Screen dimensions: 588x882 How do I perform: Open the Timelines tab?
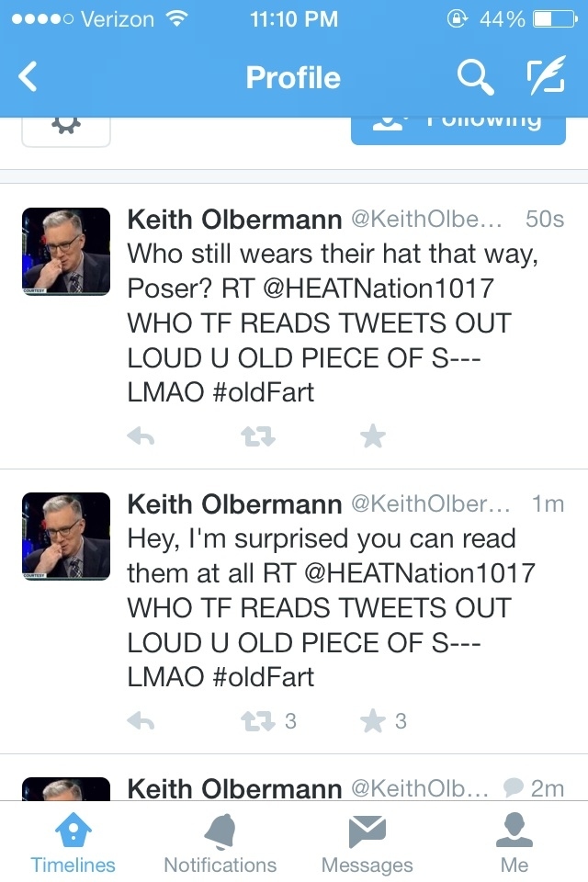point(73,842)
